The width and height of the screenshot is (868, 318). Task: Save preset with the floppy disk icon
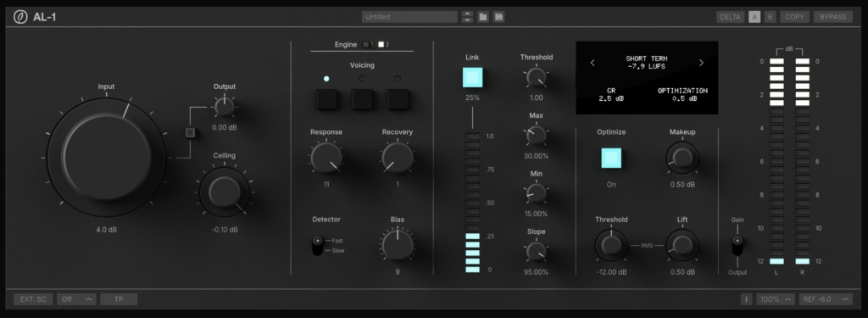[x=498, y=17]
